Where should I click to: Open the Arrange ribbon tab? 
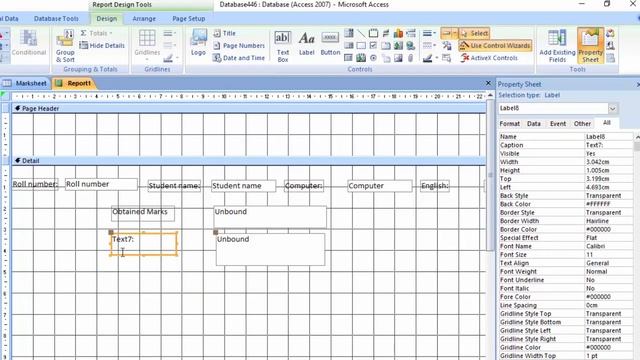pyautogui.click(x=144, y=18)
